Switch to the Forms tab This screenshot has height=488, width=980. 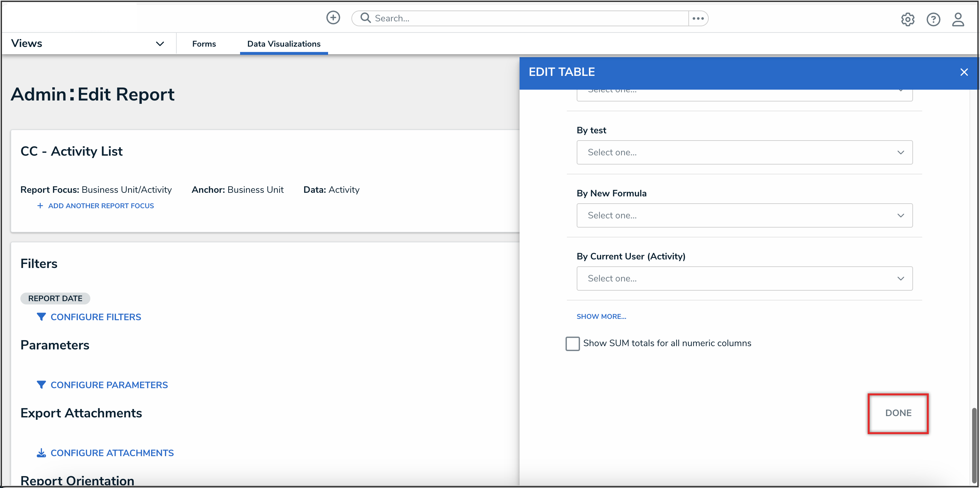[204, 44]
